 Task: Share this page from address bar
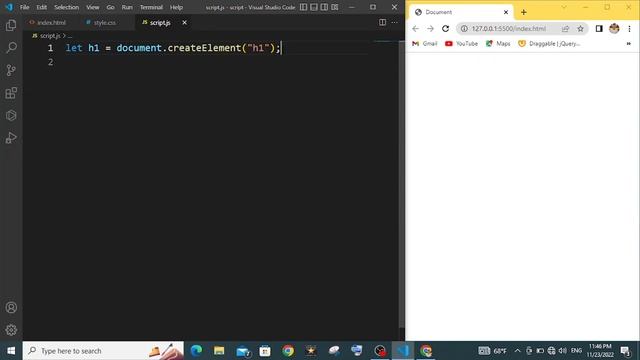click(x=565, y=29)
